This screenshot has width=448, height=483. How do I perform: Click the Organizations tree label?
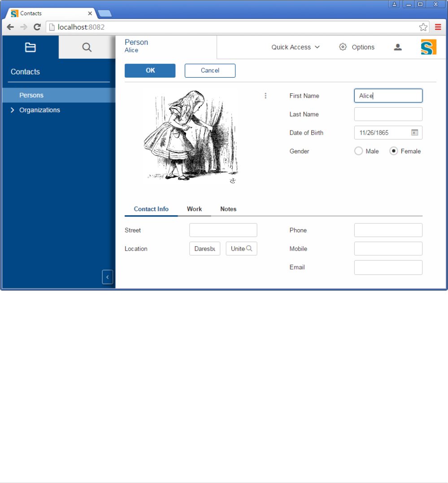(39, 110)
